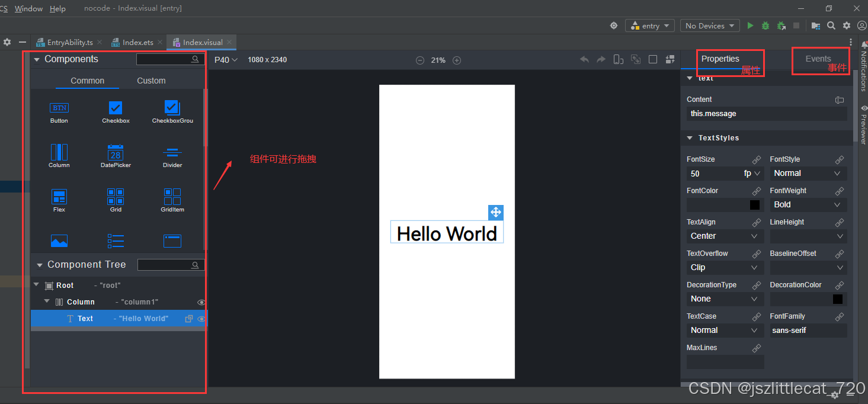868x404 pixels.
Task: Switch to the Custom components tab
Action: click(x=151, y=81)
